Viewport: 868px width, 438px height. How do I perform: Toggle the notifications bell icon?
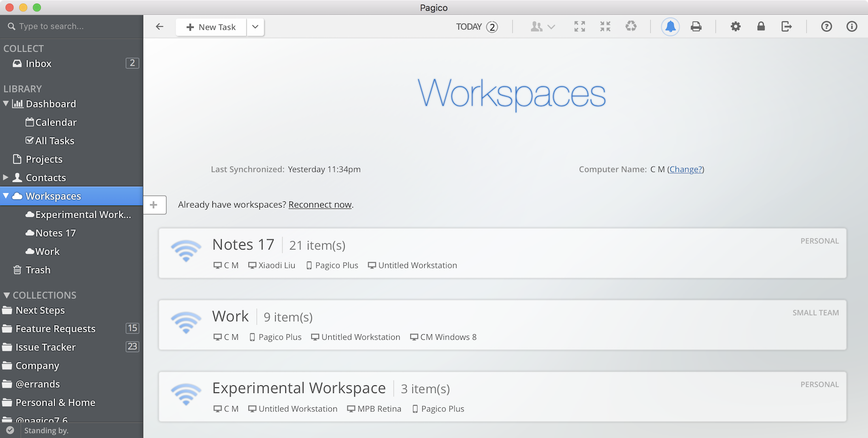[x=670, y=27]
